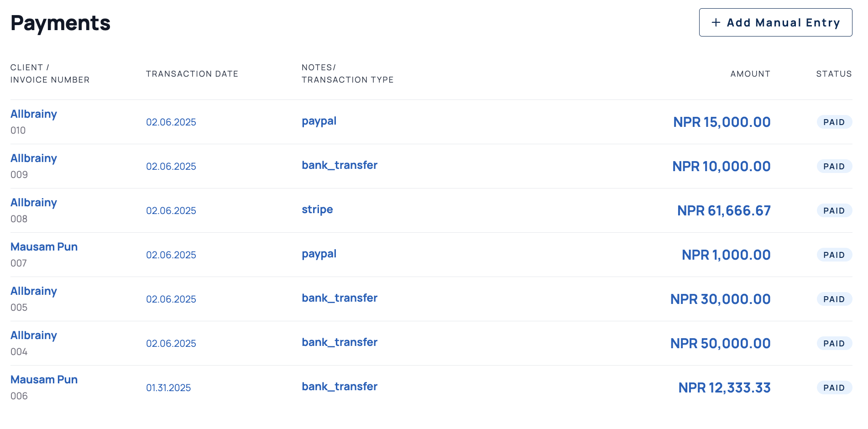868x429 pixels.
Task: Click the PAID badge for NPR 12,333.33
Action: tap(834, 387)
